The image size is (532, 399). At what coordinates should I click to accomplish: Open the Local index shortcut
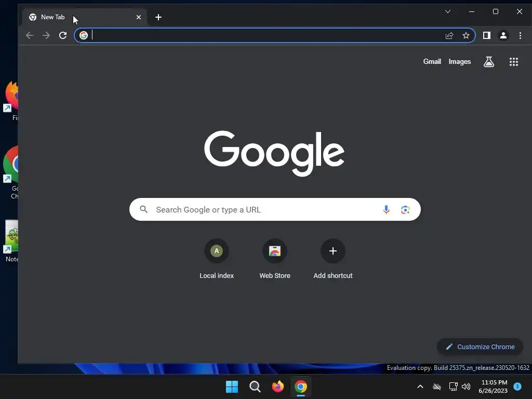pyautogui.click(x=217, y=259)
